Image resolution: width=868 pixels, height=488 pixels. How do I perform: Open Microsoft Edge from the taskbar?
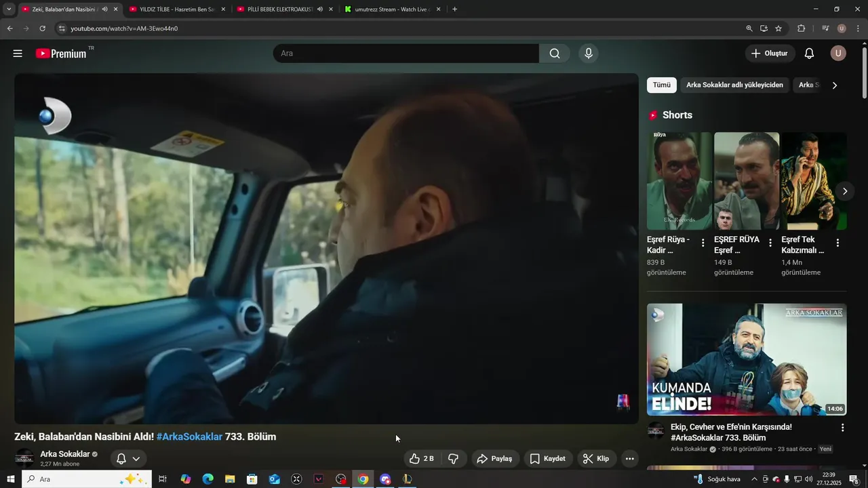point(208,479)
